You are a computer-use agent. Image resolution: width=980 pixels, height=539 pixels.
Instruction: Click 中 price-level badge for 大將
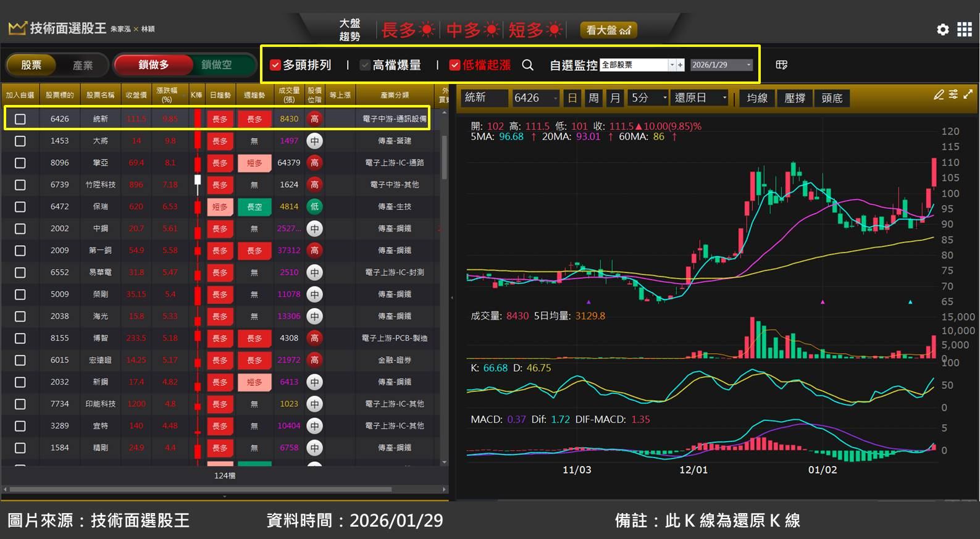[314, 141]
